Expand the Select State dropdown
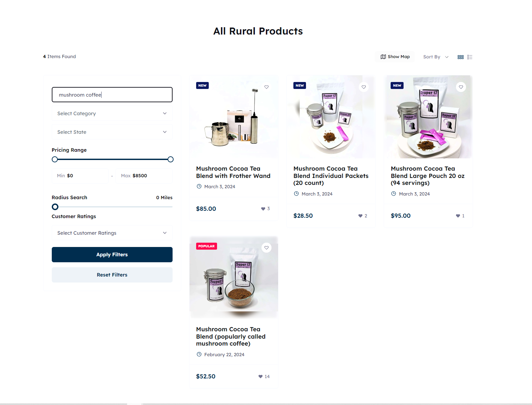The image size is (532, 405). 112,132
